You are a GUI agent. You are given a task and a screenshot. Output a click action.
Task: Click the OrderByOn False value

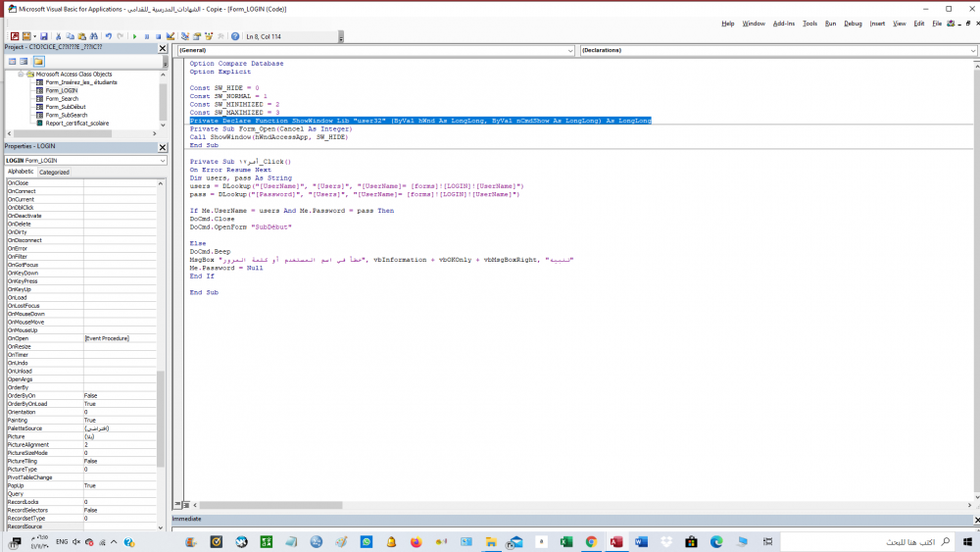[120, 396]
